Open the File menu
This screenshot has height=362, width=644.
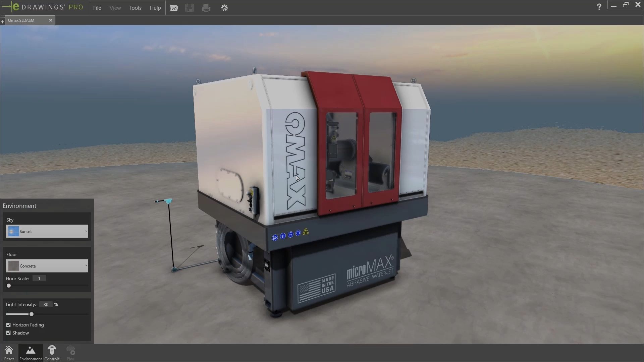click(97, 8)
